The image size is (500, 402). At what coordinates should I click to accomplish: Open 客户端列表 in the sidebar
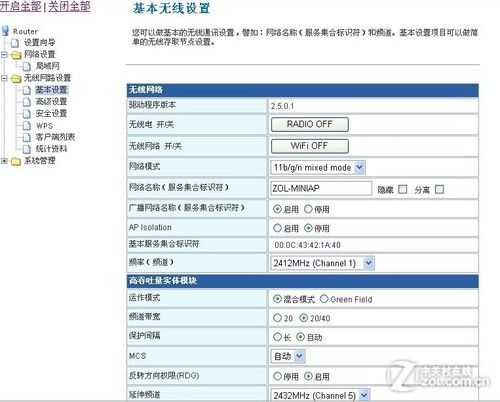coord(55,137)
